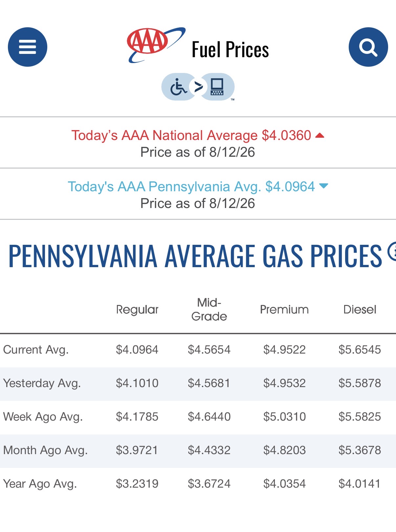Viewport: 396px width, 532px height.
Task: Select the Premium column header
Action: coord(284,310)
